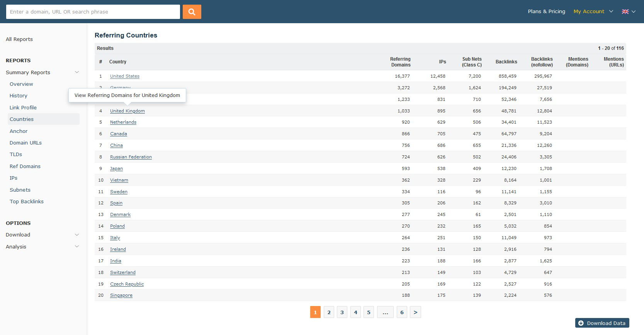
Task: Select the Link Profile report
Action: [x=23, y=107]
